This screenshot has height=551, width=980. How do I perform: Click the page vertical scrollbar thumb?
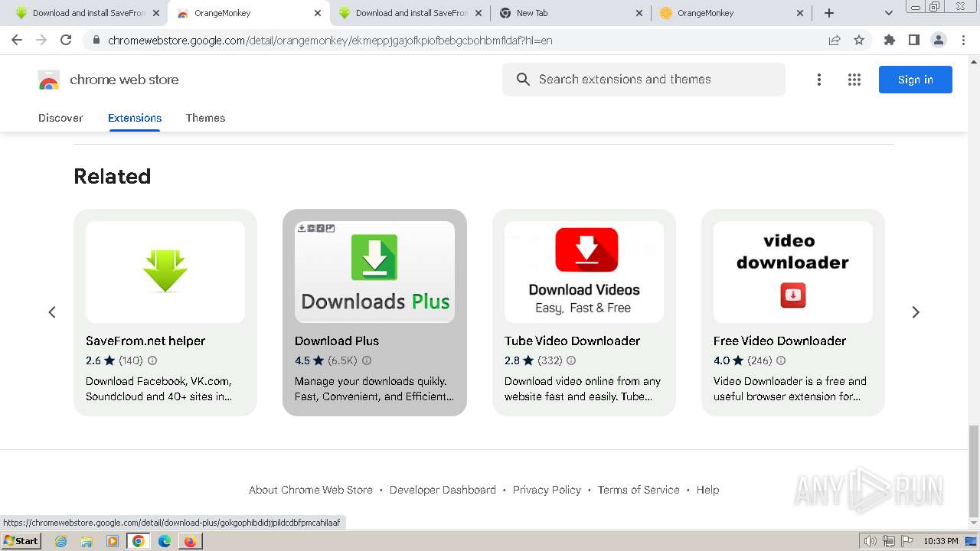click(974, 471)
